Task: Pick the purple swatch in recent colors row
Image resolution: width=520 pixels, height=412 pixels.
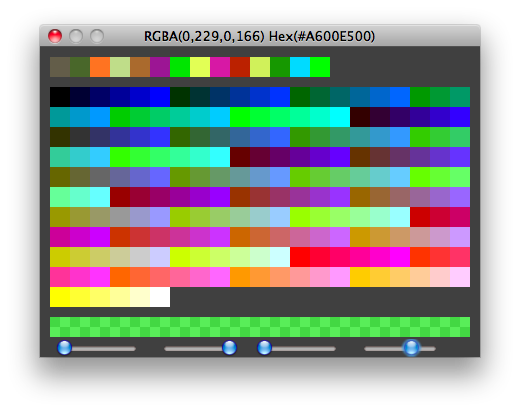Action: 160,67
